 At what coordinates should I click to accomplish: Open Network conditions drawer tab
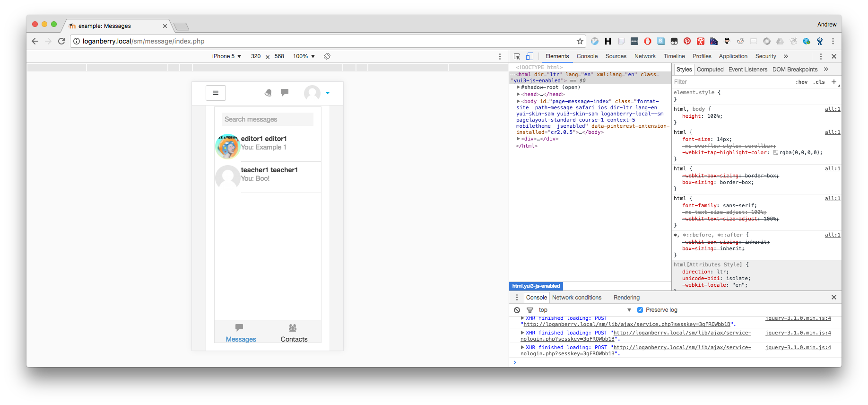pyautogui.click(x=577, y=298)
